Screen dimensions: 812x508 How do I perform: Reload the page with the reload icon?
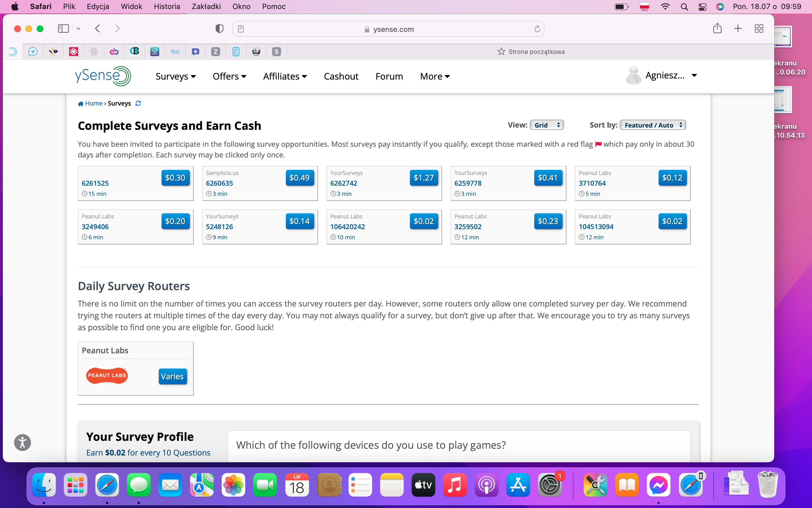(x=537, y=29)
